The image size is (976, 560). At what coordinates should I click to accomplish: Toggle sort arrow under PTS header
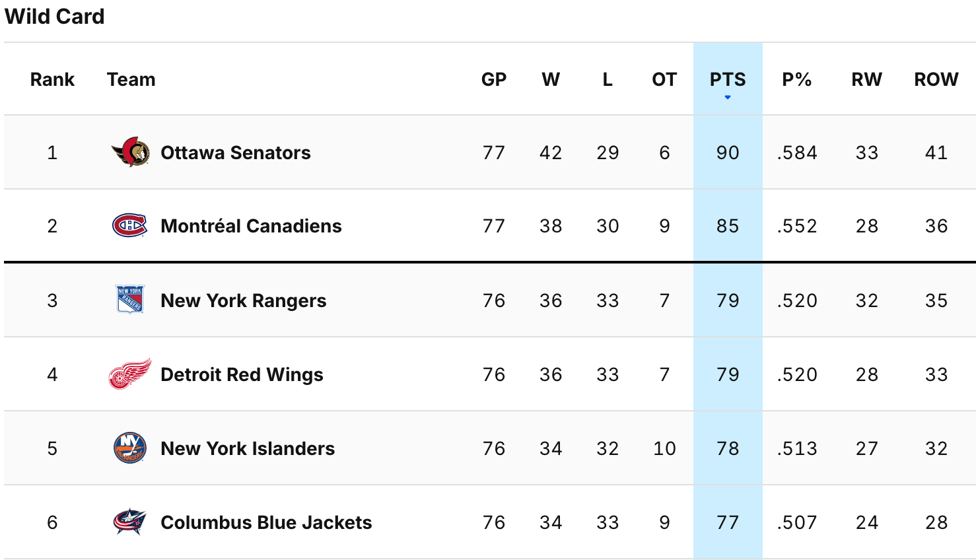tap(728, 97)
